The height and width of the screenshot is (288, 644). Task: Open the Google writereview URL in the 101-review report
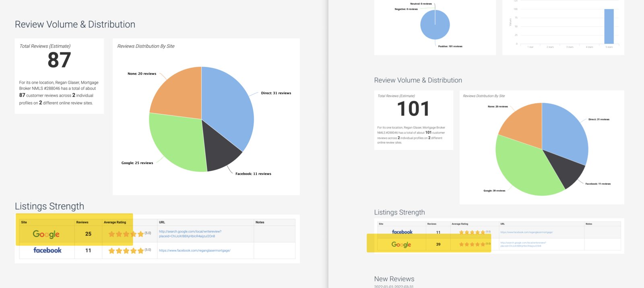(x=523, y=244)
